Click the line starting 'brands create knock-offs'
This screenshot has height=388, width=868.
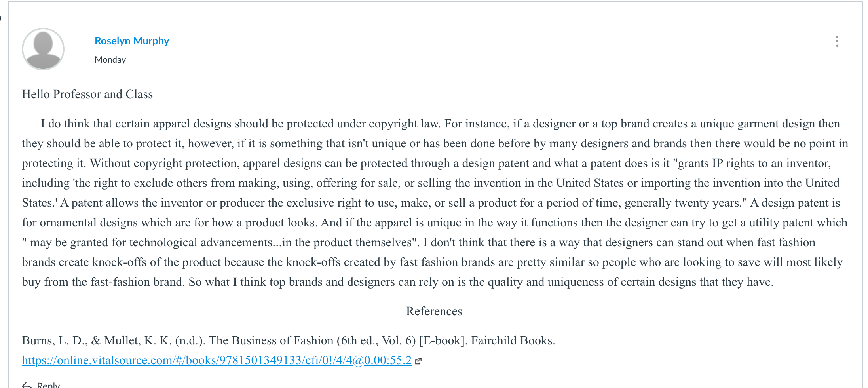coord(432,262)
